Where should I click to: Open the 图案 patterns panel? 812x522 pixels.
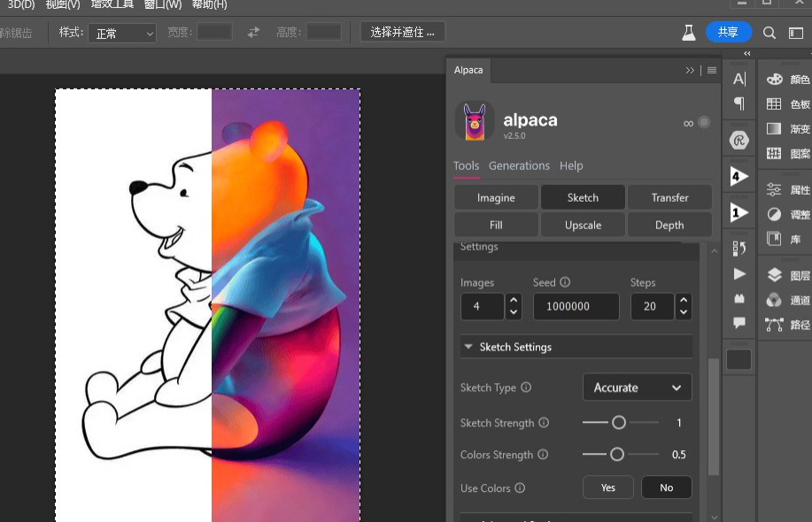(788, 153)
